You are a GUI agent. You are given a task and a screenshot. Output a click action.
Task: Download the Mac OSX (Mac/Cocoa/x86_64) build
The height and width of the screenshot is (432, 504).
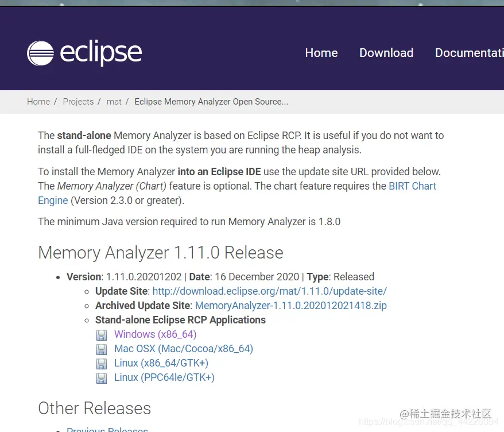[x=184, y=349]
